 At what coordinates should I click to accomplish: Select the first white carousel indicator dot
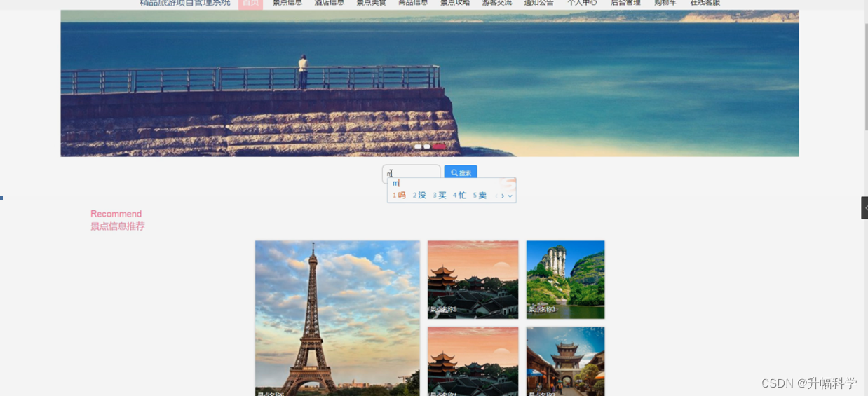tap(418, 146)
